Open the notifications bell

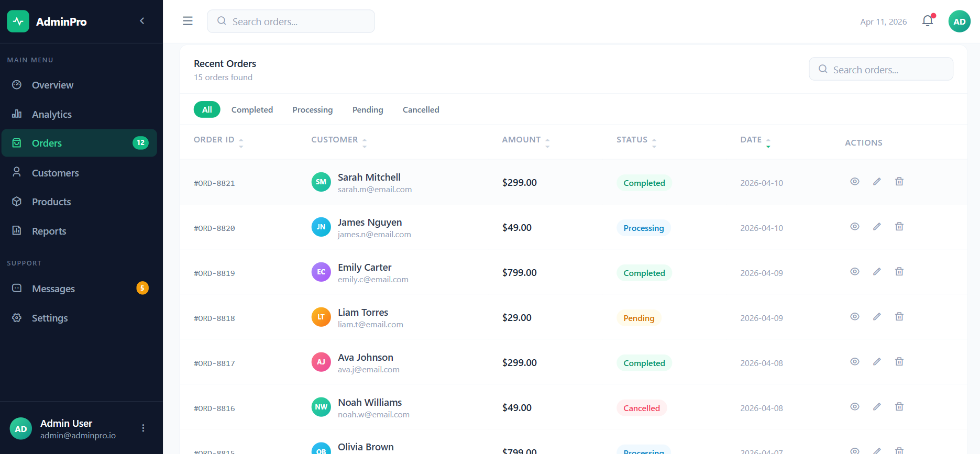pos(928,21)
